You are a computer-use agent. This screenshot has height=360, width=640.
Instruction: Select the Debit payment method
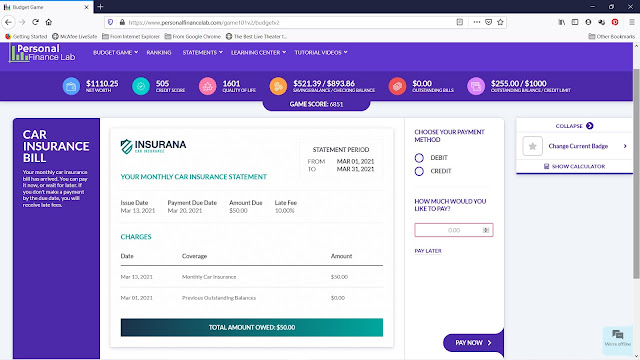click(x=419, y=158)
